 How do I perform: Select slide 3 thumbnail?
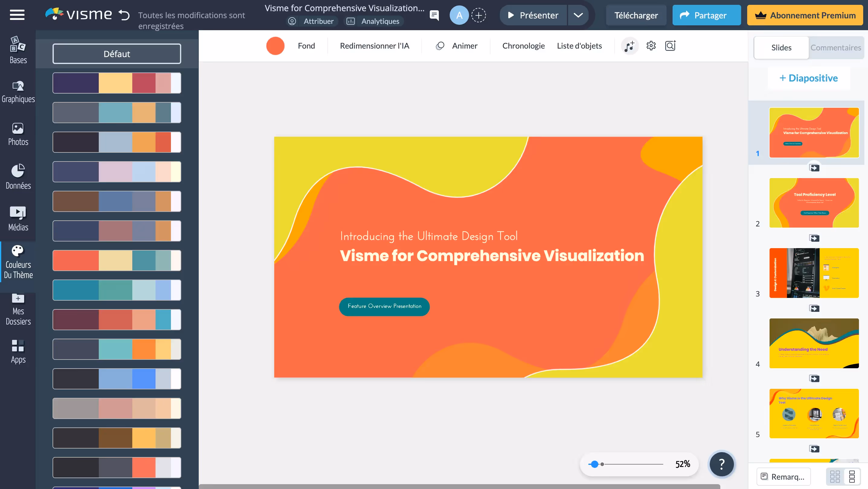pos(814,273)
